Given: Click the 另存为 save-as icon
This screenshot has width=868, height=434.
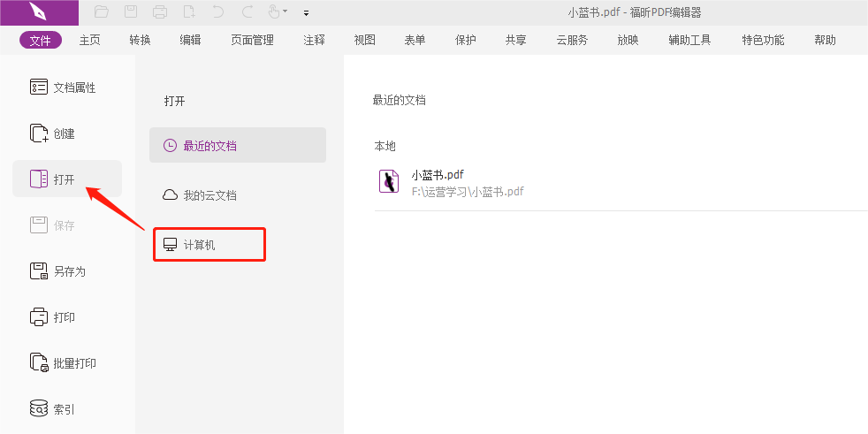Looking at the screenshot, I should pyautogui.click(x=39, y=271).
